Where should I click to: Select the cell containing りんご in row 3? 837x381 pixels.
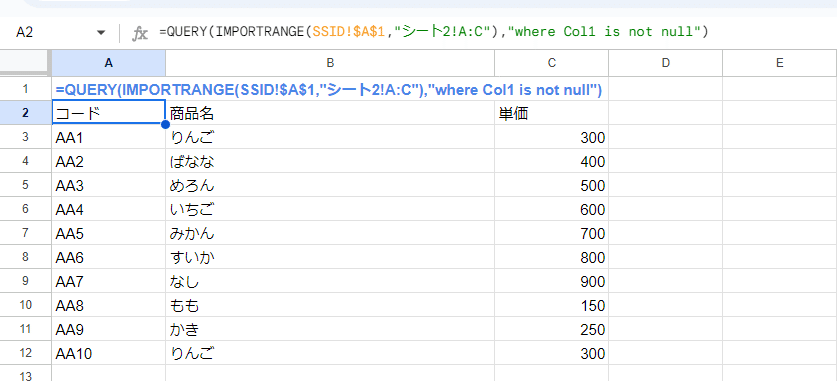click(x=330, y=138)
